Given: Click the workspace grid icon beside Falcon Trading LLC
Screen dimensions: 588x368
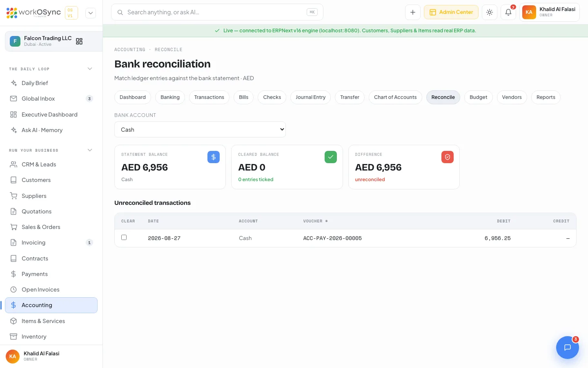Looking at the screenshot, I should [x=79, y=41].
